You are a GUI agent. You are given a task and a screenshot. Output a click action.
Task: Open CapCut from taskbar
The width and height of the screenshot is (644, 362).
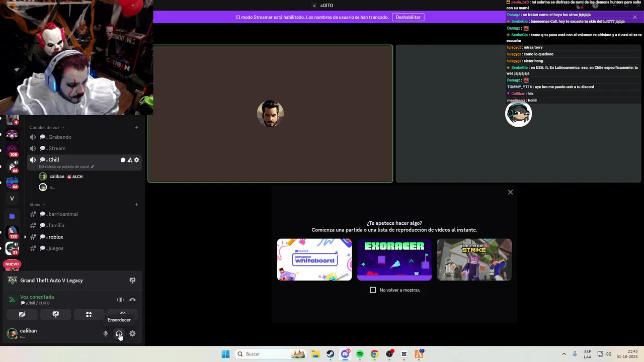(404, 354)
